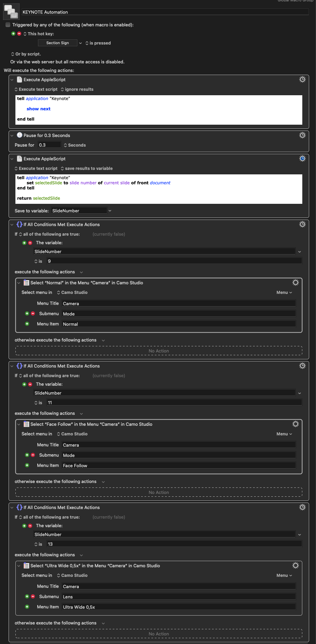The width and height of the screenshot is (316, 644).
Task: Open gear menu of Pause for 0.3 Seconds
Action: click(x=302, y=135)
